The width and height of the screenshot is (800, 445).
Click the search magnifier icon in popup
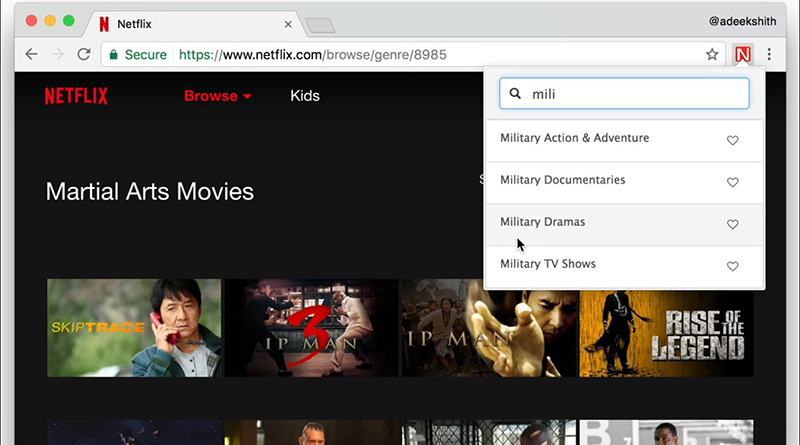516,94
